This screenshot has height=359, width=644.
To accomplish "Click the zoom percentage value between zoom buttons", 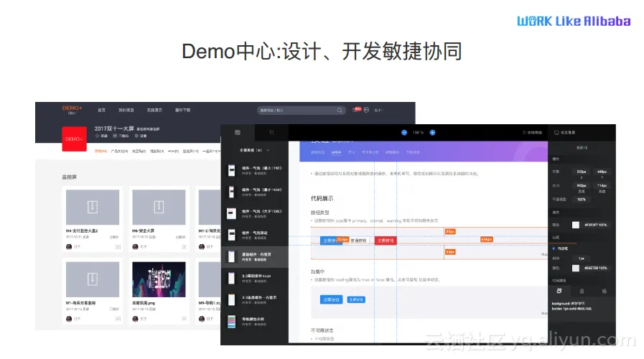I will pos(418,133).
